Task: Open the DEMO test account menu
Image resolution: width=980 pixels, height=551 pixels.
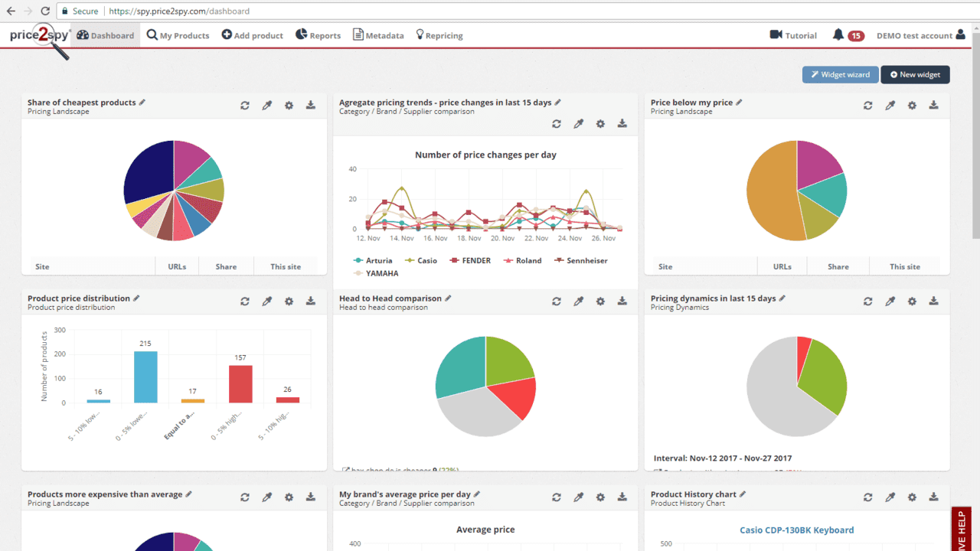Action: (x=920, y=35)
